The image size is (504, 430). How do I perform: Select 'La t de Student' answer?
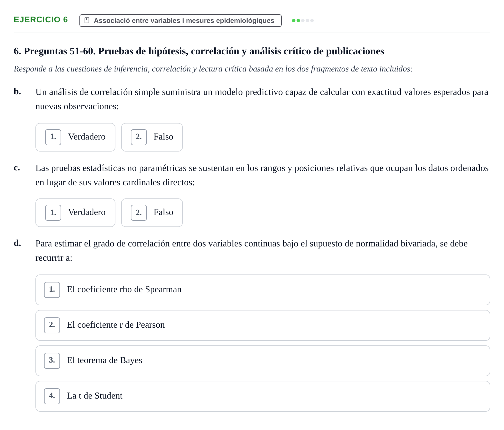tap(263, 396)
